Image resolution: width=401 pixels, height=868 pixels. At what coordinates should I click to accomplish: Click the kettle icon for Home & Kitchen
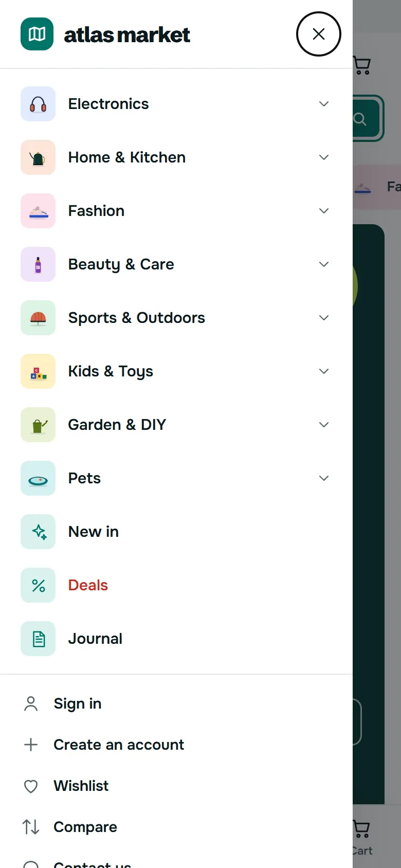point(38,157)
